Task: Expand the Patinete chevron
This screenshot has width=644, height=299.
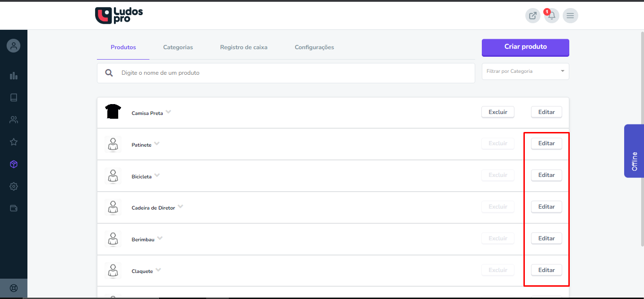Action: (x=157, y=144)
